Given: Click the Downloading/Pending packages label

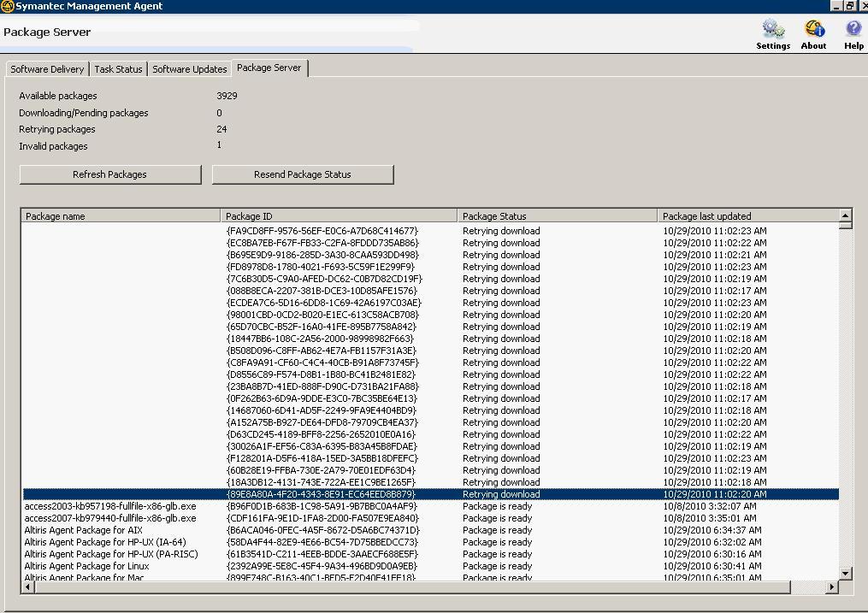Looking at the screenshot, I should click(x=84, y=113).
